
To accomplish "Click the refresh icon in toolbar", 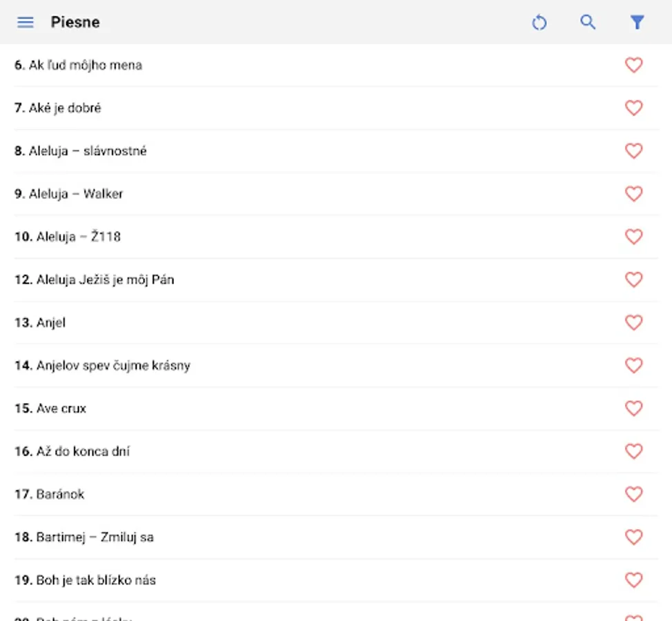I will pos(539,23).
